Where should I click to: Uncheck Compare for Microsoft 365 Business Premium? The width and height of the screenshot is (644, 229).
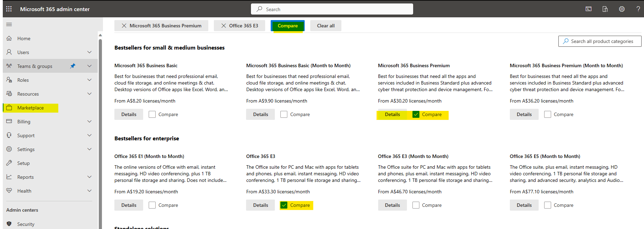click(x=416, y=114)
